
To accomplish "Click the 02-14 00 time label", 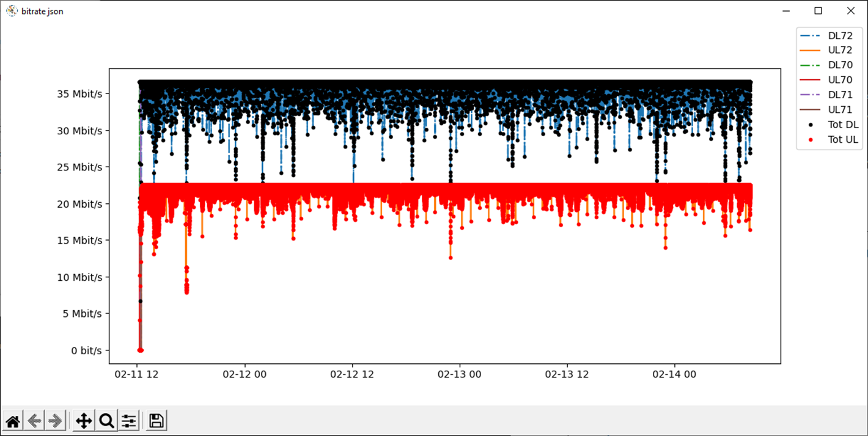I will point(674,374).
